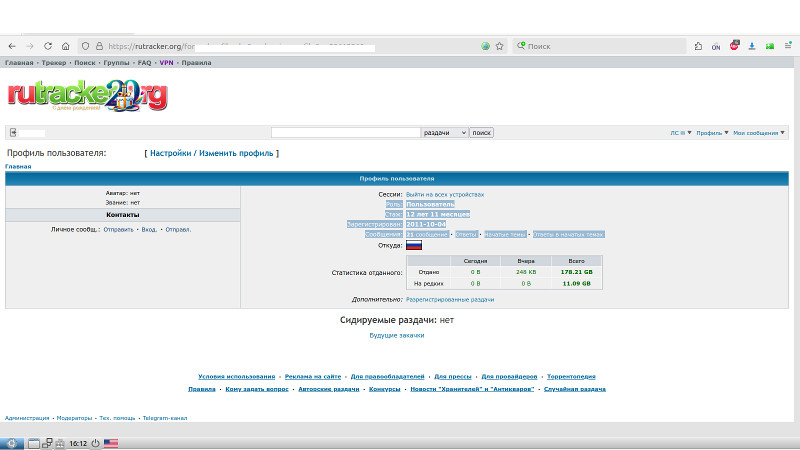Open FAQ in the top navigation
Image resolution: width=800 pixels, height=450 pixels.
[144, 63]
